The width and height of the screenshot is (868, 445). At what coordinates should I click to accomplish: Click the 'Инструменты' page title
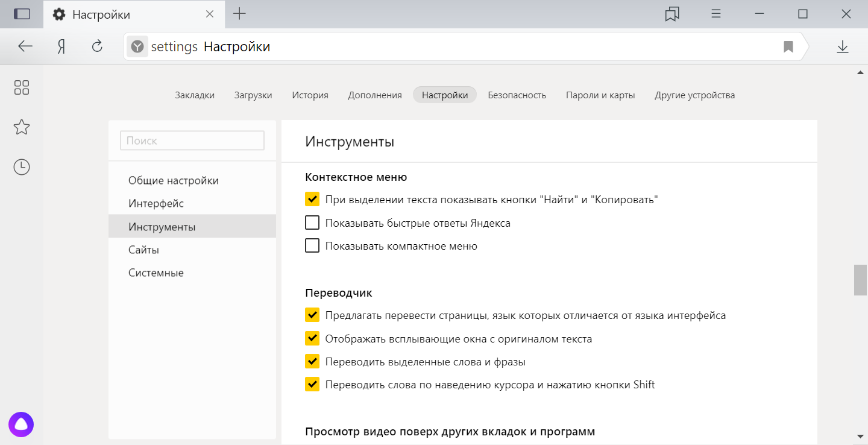coord(350,142)
